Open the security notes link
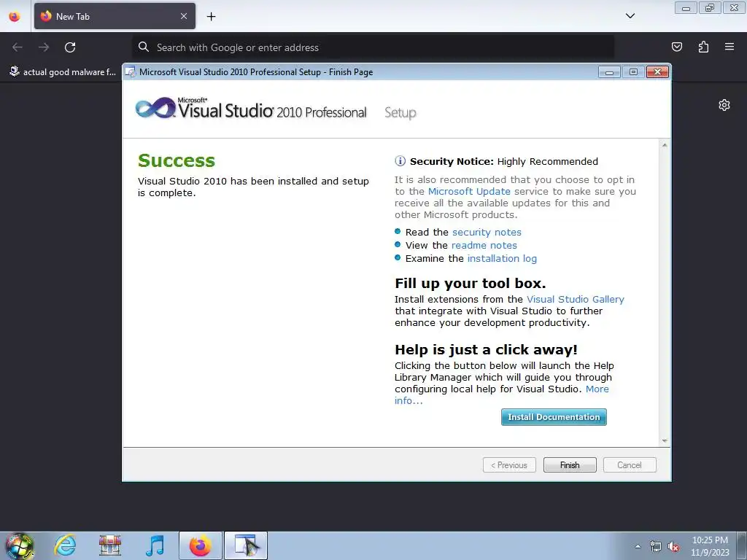The image size is (747, 560). point(487,233)
